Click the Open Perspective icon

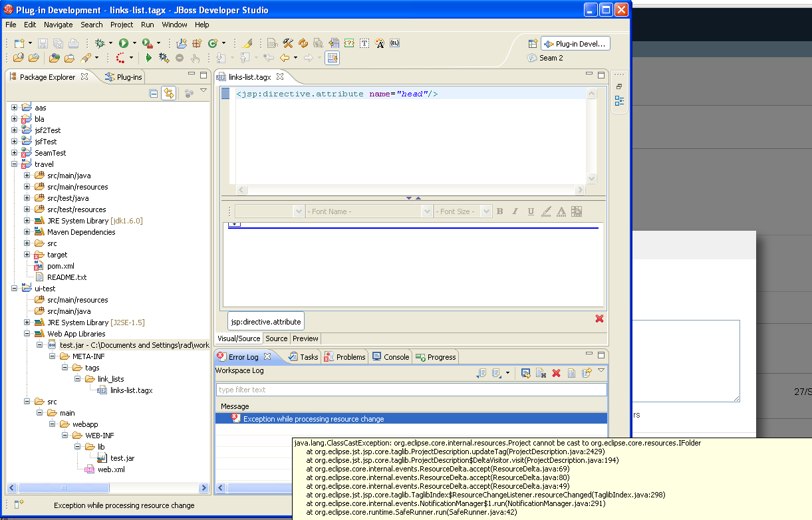[x=533, y=44]
